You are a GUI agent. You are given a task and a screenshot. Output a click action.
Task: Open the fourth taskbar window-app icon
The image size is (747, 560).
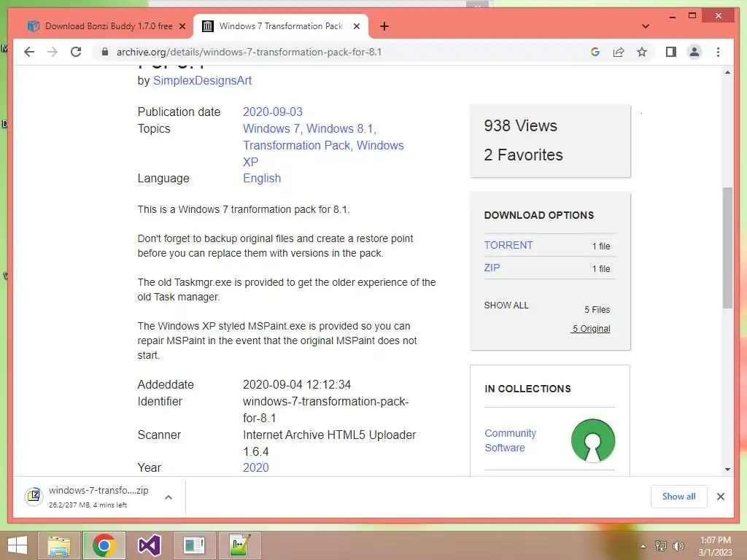(194, 545)
